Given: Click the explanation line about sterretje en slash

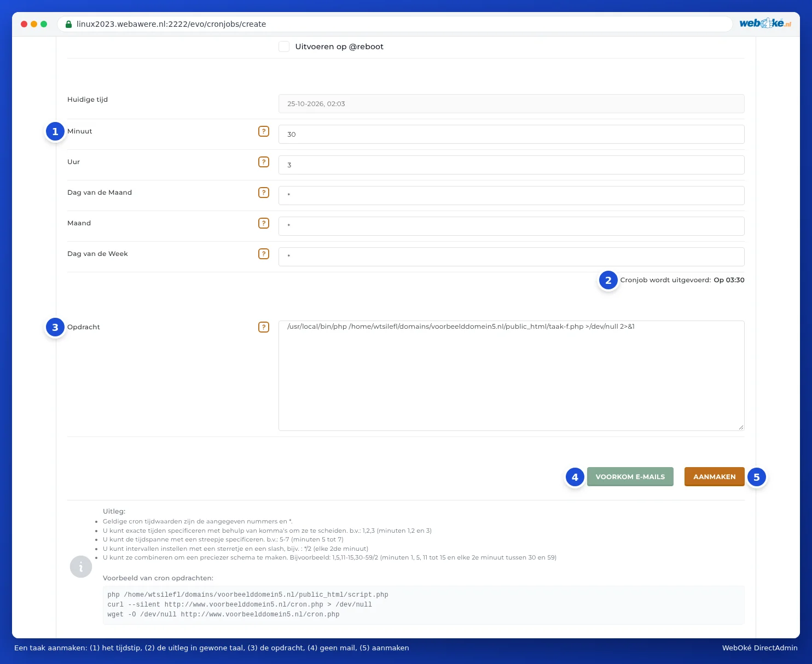Looking at the screenshot, I should tap(235, 549).
